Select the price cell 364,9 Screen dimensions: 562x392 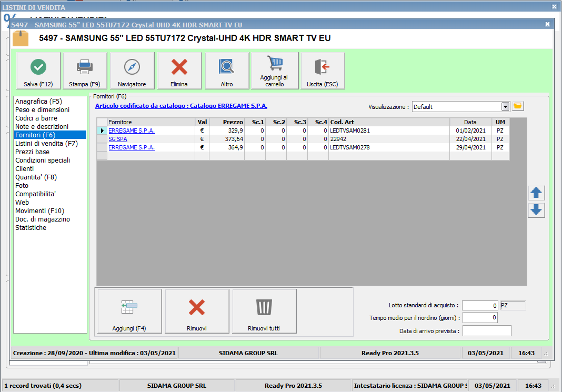pyautogui.click(x=227, y=147)
